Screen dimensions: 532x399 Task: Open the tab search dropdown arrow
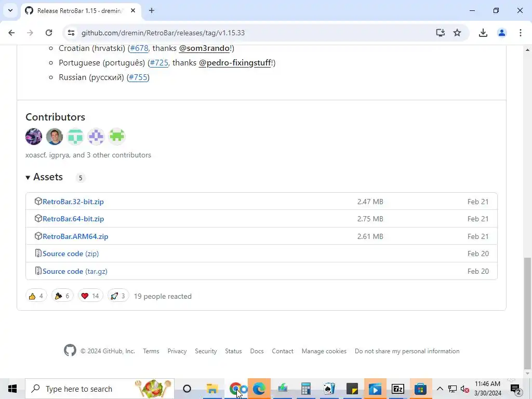click(x=10, y=10)
